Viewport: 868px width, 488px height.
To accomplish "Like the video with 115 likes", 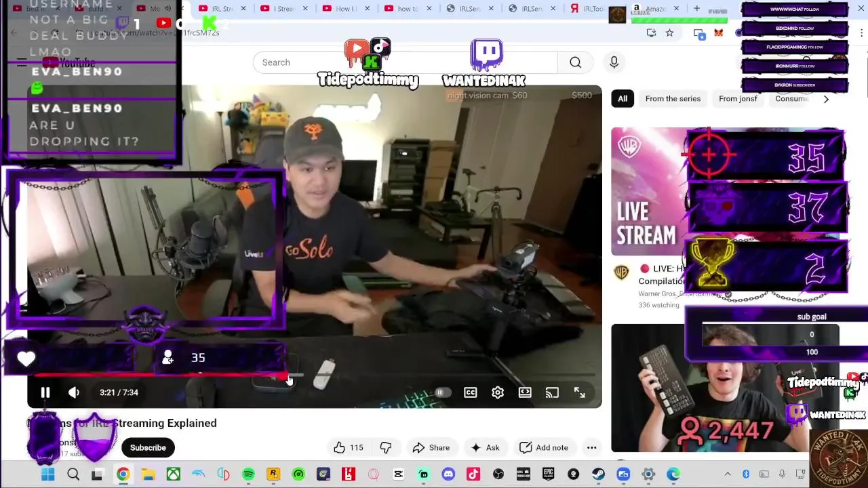I will tap(349, 447).
